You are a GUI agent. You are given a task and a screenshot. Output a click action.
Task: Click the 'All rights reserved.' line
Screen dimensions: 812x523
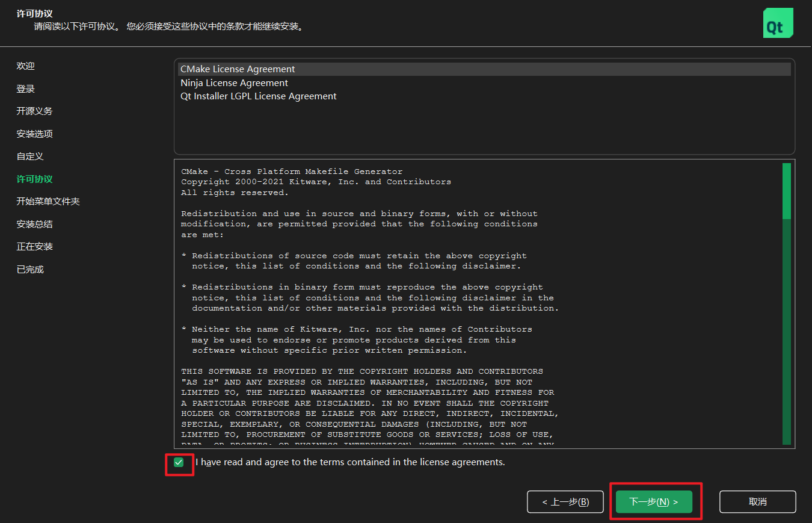pyautogui.click(x=235, y=193)
